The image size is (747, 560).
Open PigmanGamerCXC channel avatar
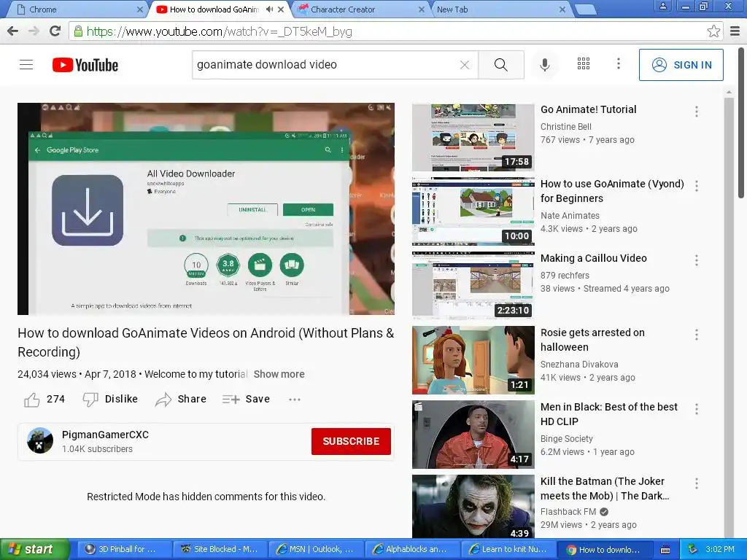[40, 440]
